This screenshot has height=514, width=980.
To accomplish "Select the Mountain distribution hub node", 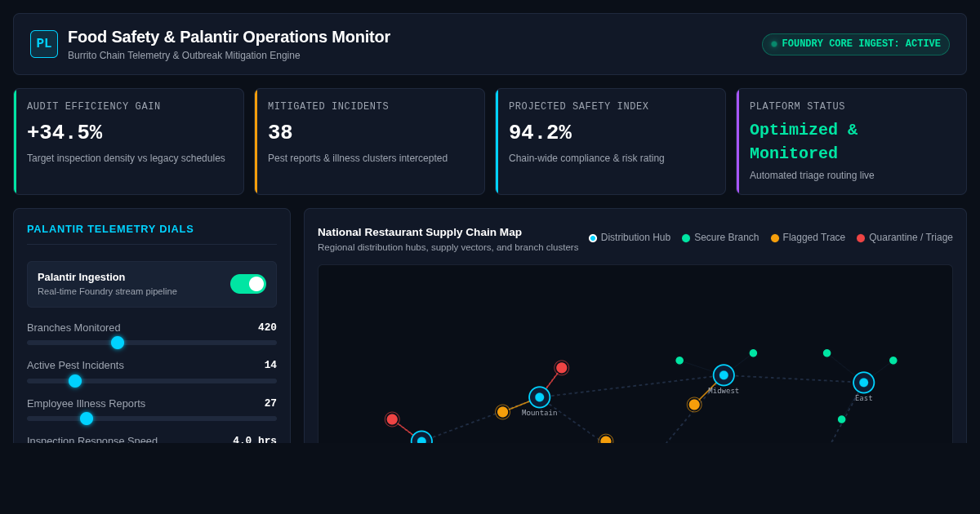I will coord(540,397).
